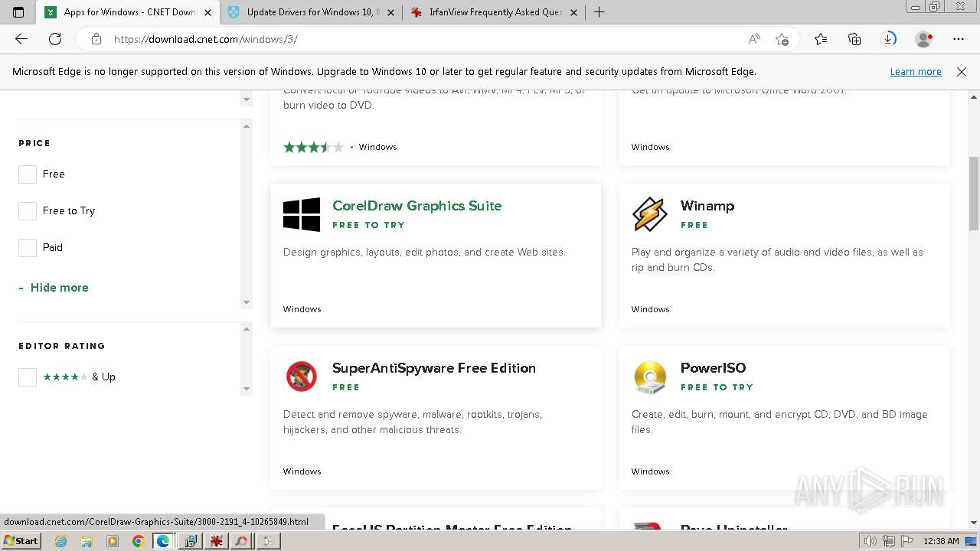This screenshot has width=980, height=551.
Task: Click the EDITOR RATING heading
Action: [x=62, y=346]
